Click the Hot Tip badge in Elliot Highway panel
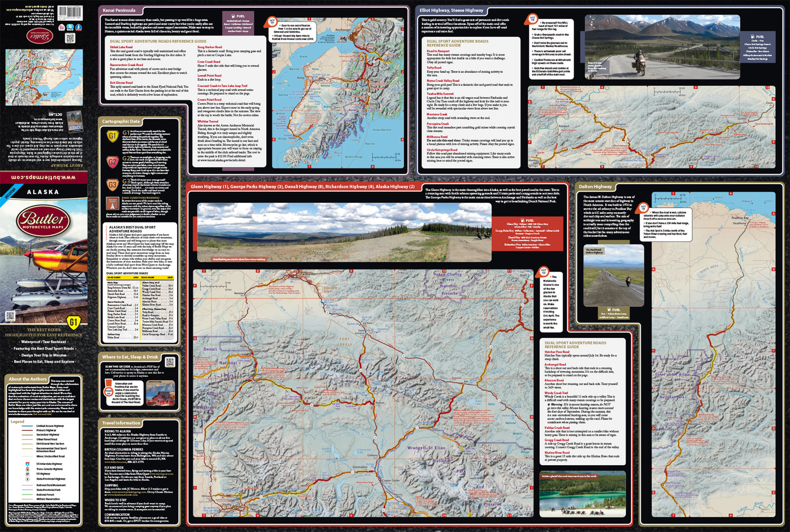The height and width of the screenshot is (532, 790). tap(532, 20)
